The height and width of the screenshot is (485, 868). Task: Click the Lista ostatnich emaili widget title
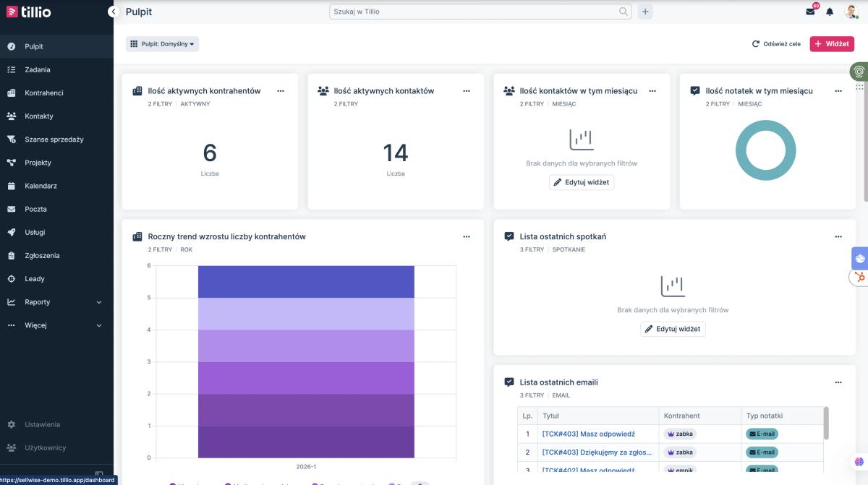tap(558, 382)
